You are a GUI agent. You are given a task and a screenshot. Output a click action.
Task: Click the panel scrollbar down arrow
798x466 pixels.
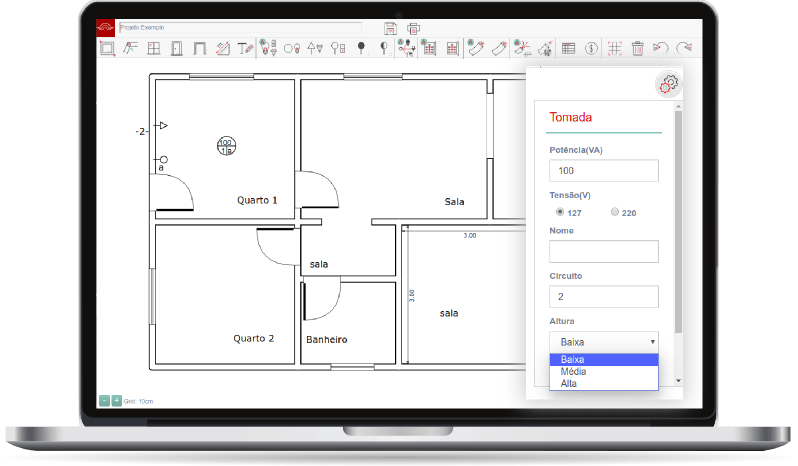(x=678, y=381)
